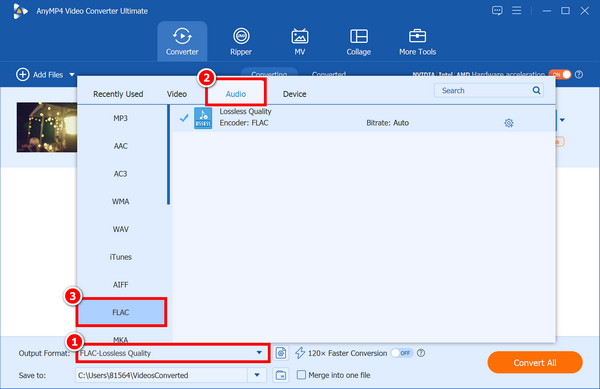The height and width of the screenshot is (389, 600).
Task: Select iTunes format
Action: (121, 257)
